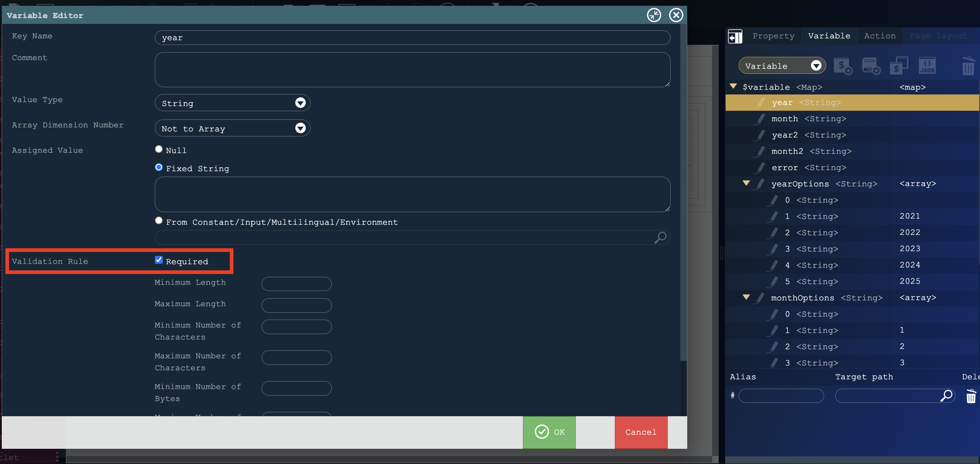Viewport: 980px width, 464px height.
Task: Click the add constant book-plus icon
Action: point(871,66)
